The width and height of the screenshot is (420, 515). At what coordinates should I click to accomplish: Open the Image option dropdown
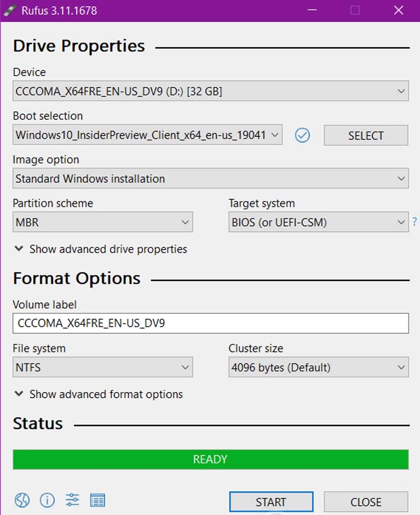pyautogui.click(x=211, y=178)
